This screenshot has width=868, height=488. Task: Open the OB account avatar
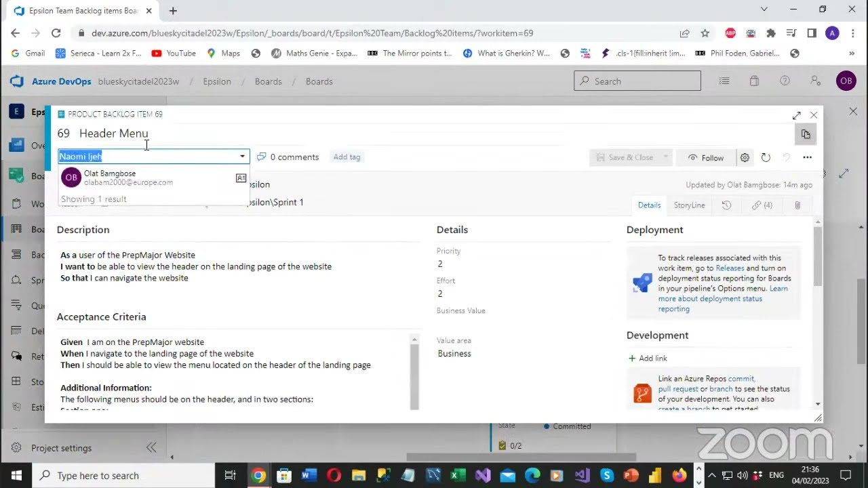coord(846,81)
